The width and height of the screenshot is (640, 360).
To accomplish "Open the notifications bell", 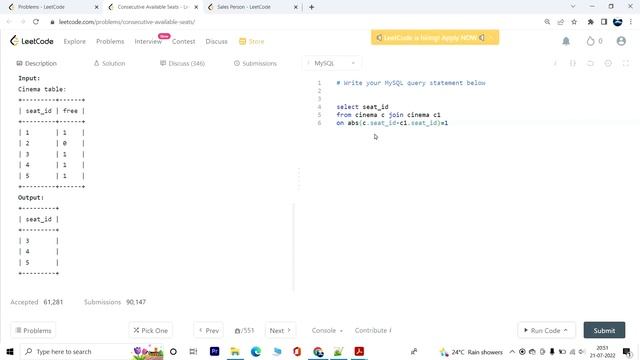I will point(566,41).
